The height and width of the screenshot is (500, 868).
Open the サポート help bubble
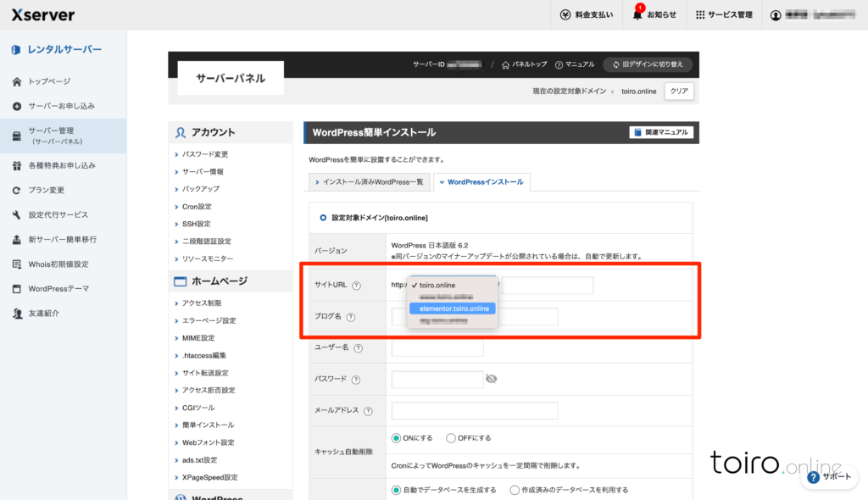click(814, 477)
